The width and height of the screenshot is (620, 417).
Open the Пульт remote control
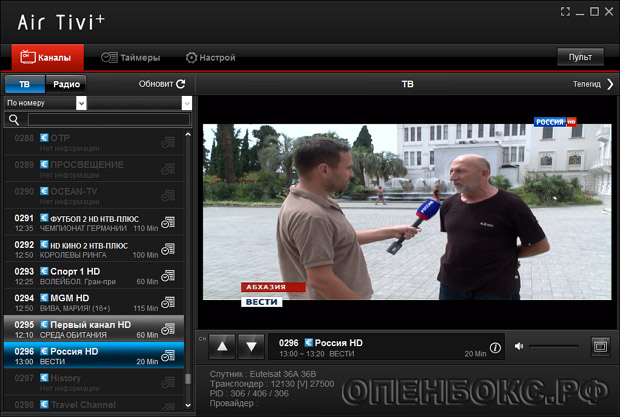[580, 57]
